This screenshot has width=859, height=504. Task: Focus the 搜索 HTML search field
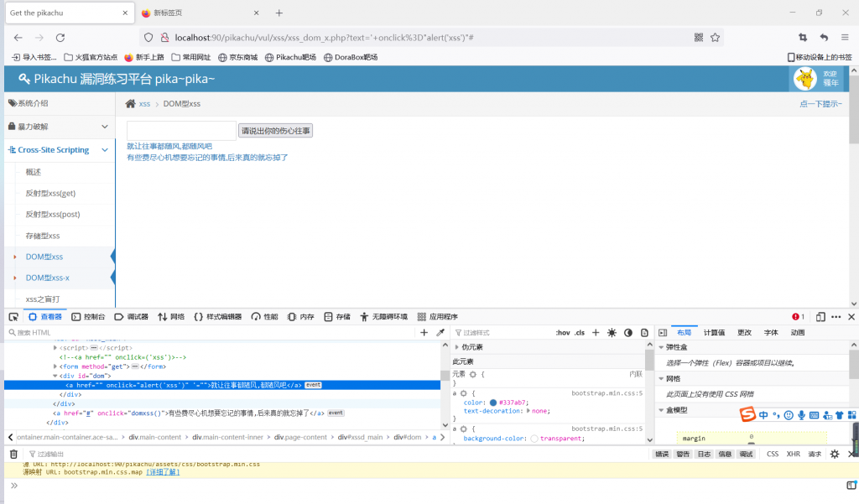210,333
